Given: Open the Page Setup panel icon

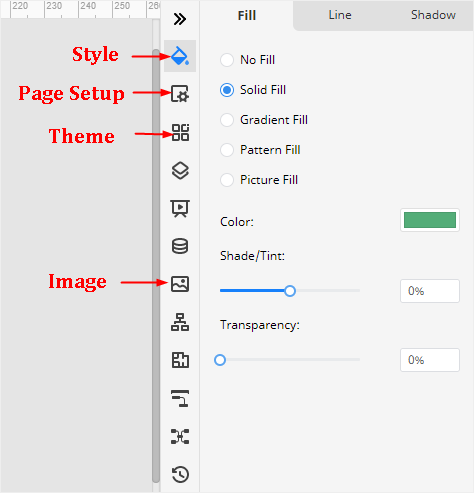Looking at the screenshot, I should coord(180,93).
